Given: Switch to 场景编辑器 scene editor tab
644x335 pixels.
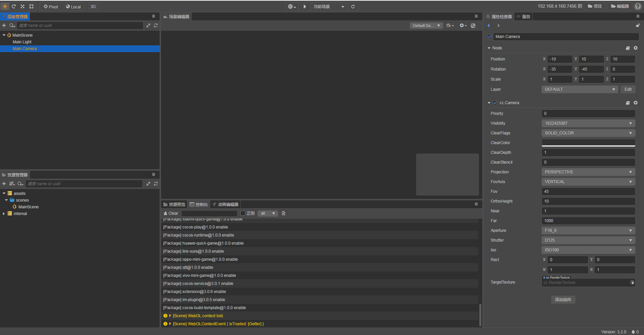Looking at the screenshot, I should tap(176, 16).
